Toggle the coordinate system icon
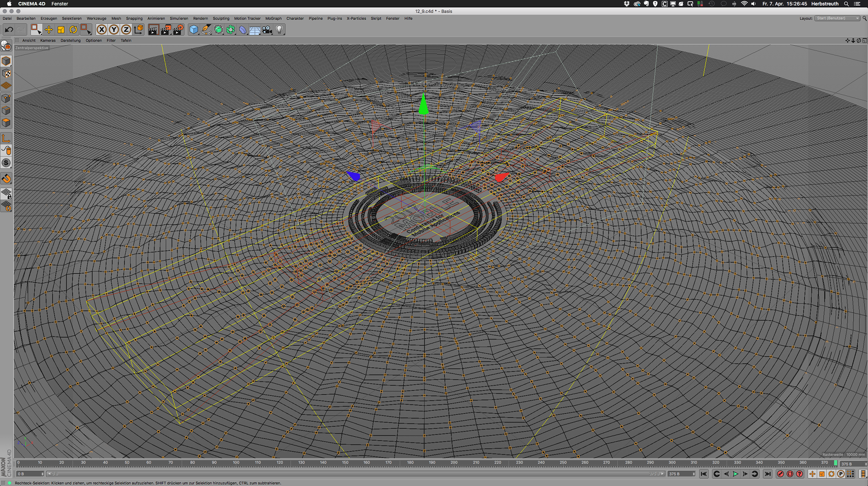The width and height of the screenshot is (868, 486). [138, 30]
